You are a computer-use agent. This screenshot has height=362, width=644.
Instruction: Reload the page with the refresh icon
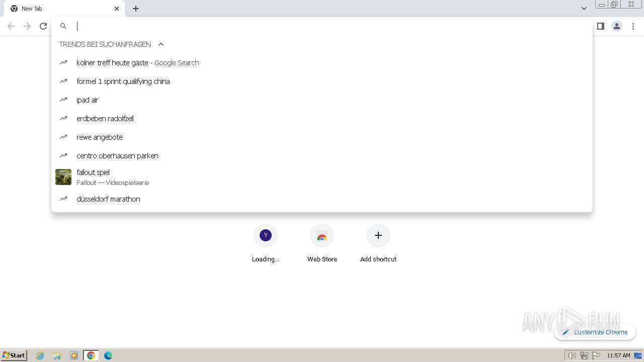43,26
